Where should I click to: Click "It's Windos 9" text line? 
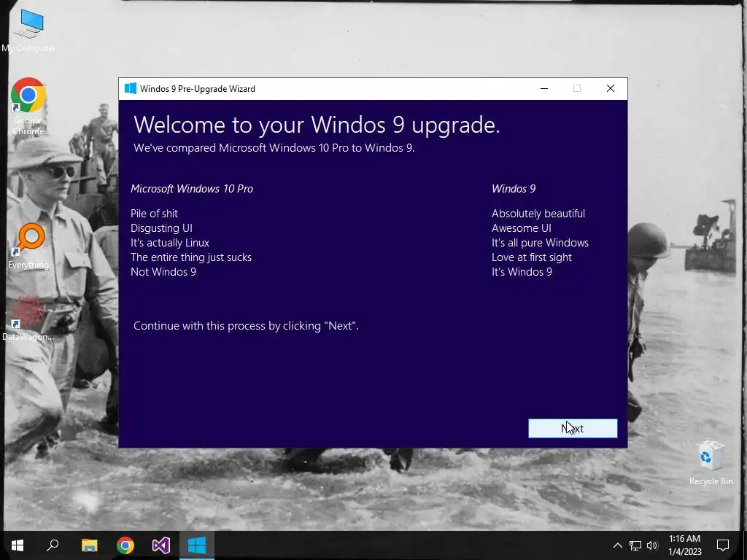[x=522, y=272]
